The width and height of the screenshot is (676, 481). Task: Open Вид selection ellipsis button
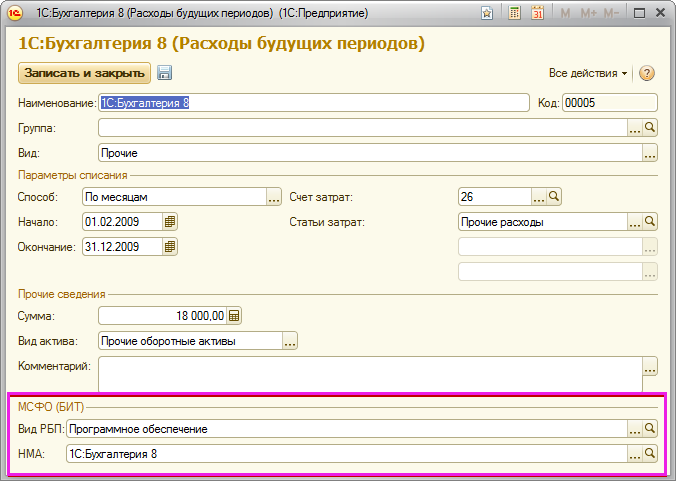(649, 153)
